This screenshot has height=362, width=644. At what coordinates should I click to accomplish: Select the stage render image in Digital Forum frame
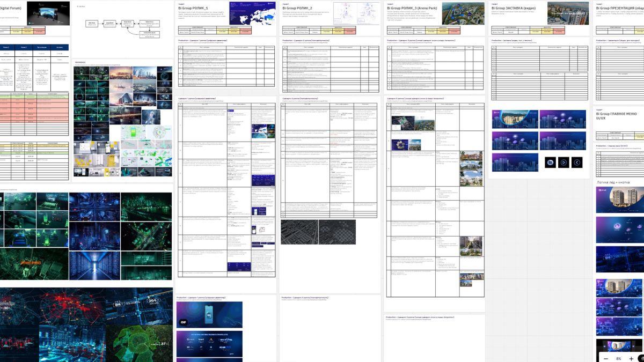tap(48, 13)
